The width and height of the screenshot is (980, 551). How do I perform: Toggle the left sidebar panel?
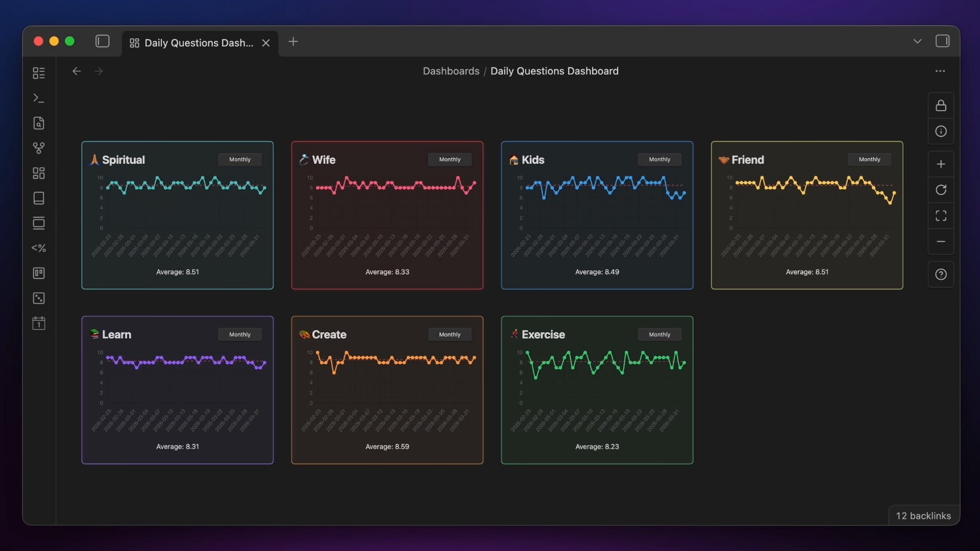point(103,41)
